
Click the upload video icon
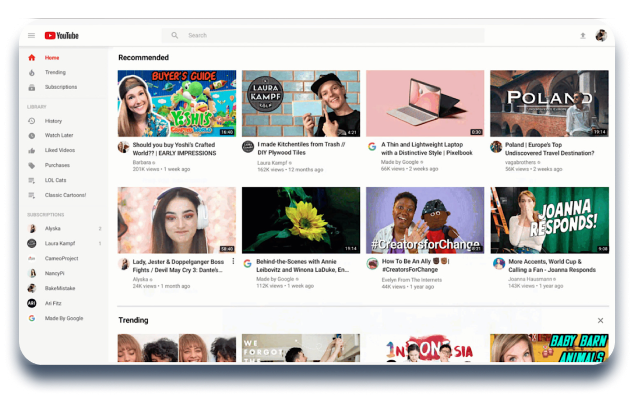(x=583, y=36)
